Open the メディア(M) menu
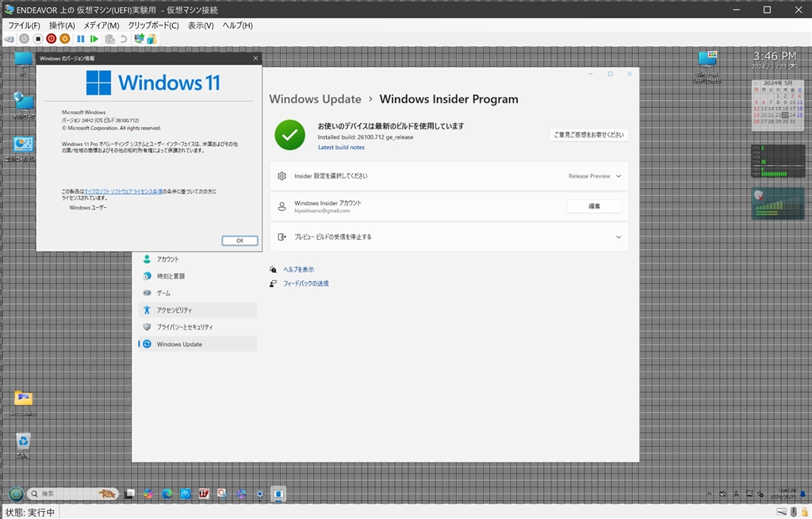The width and height of the screenshot is (812, 519). click(x=101, y=25)
